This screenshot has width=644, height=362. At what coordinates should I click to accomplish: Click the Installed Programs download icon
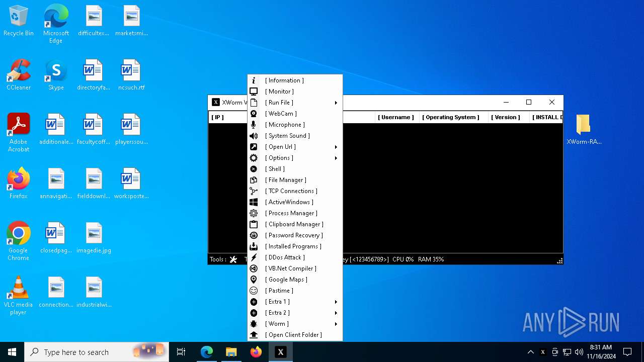tap(254, 246)
